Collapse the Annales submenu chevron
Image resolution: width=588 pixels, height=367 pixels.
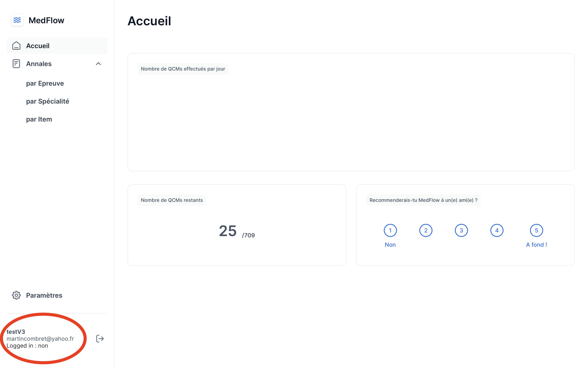click(98, 64)
